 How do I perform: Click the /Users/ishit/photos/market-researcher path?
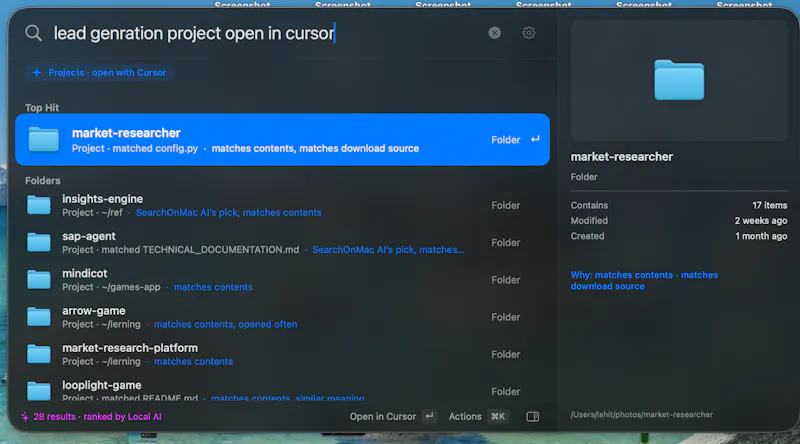click(641, 414)
